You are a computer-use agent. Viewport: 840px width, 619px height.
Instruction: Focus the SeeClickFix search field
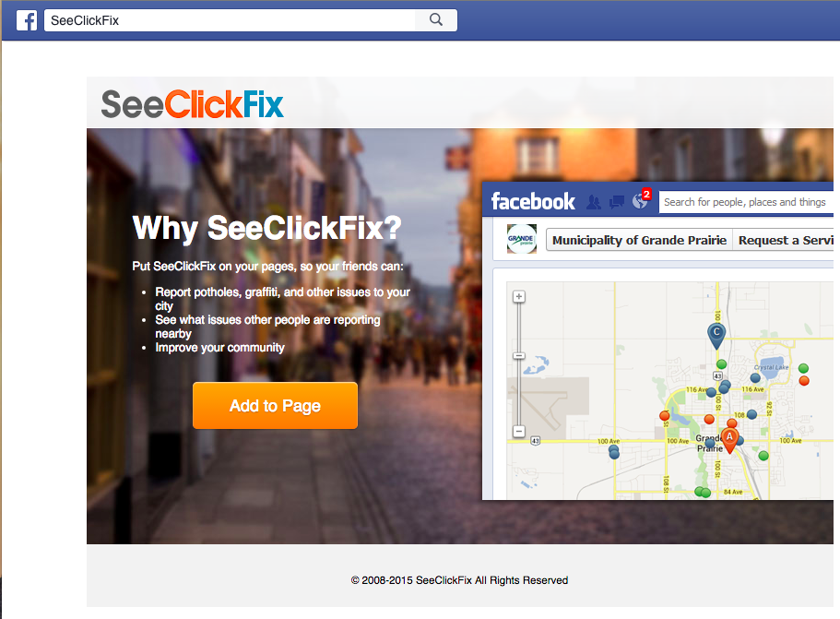click(230, 20)
